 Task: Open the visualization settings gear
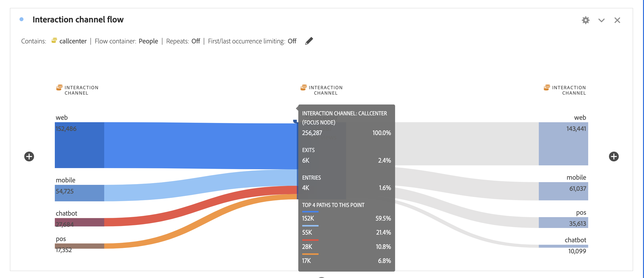point(585,20)
